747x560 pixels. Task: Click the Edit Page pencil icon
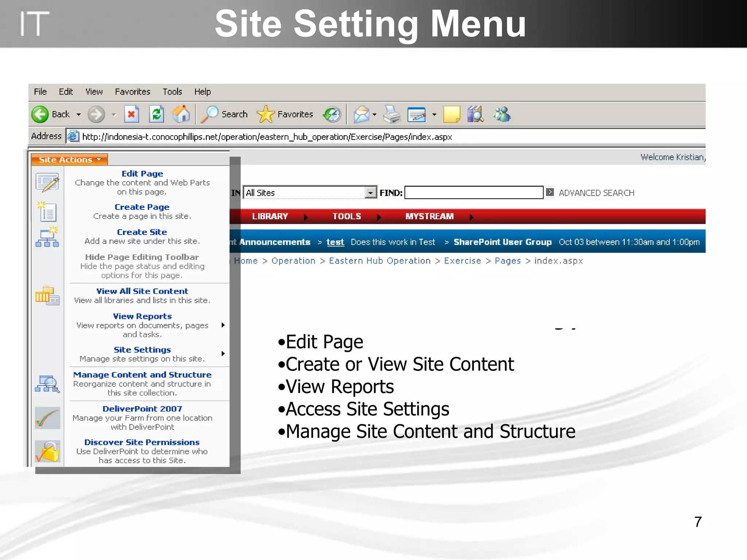[x=47, y=182]
